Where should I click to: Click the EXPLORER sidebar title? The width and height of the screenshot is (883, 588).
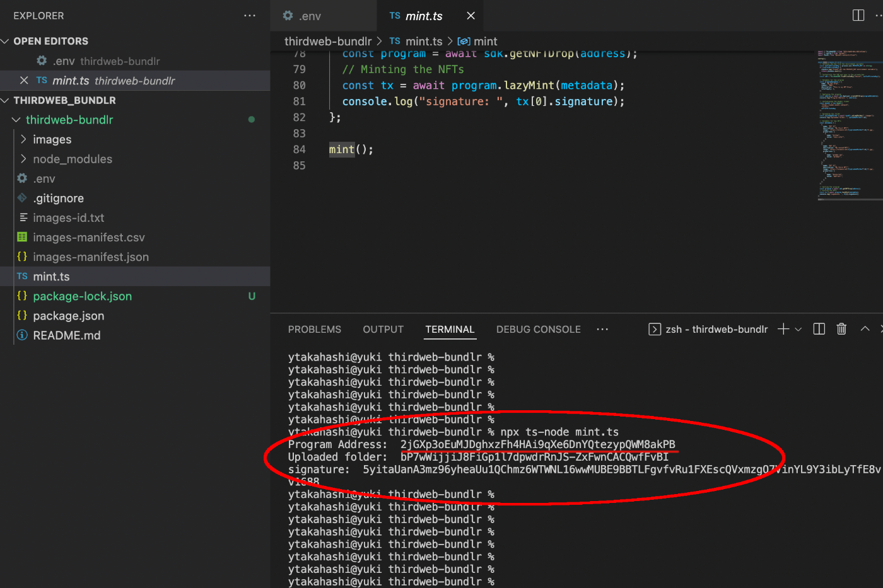point(38,16)
